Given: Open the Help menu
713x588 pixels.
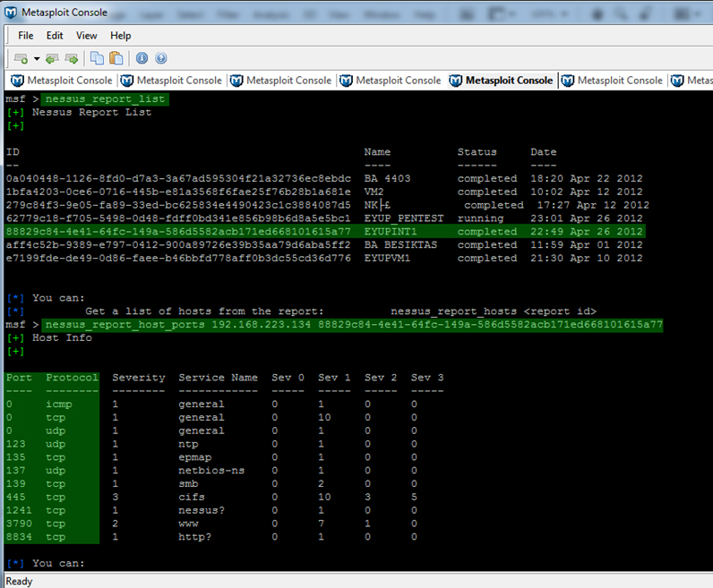Looking at the screenshot, I should [x=121, y=36].
